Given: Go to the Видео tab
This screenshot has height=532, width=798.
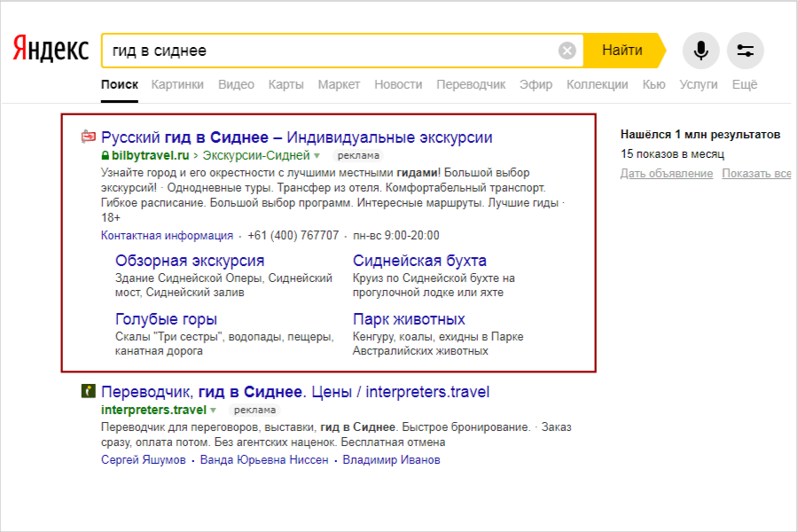Looking at the screenshot, I should point(236,84).
